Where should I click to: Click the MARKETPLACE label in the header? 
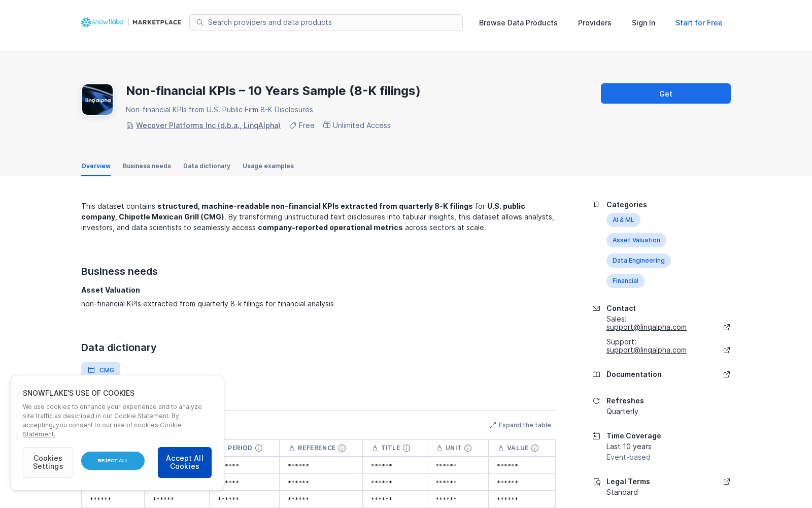point(157,22)
